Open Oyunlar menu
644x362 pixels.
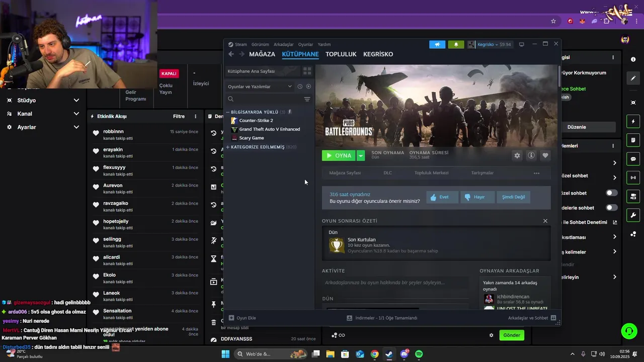click(x=305, y=44)
